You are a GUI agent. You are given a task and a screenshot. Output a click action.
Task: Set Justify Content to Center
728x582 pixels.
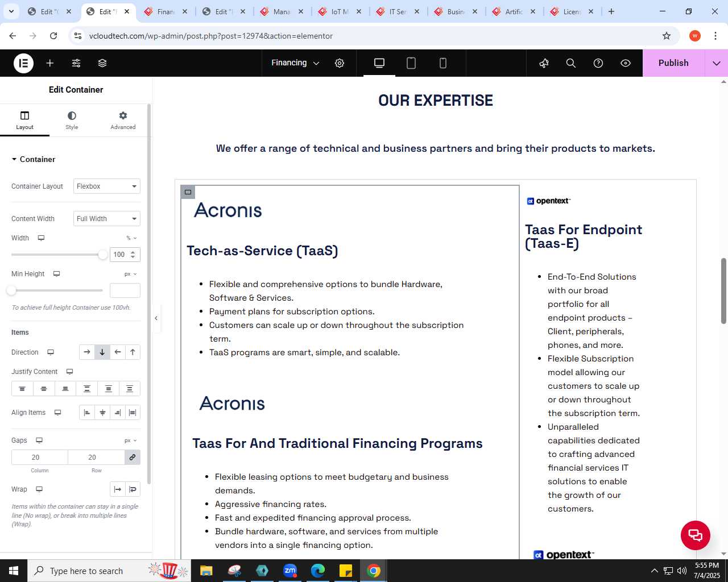44,389
